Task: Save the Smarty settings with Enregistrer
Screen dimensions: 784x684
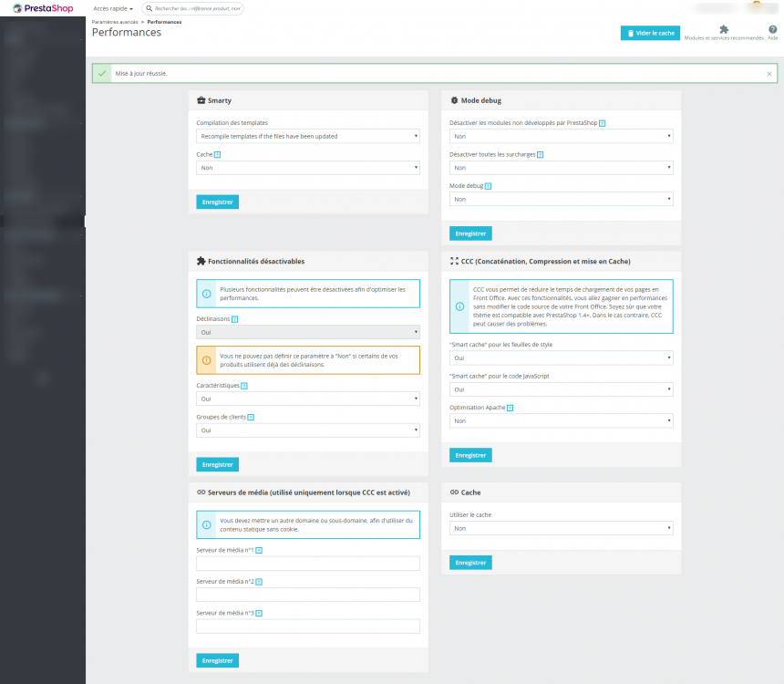Action: click(218, 202)
